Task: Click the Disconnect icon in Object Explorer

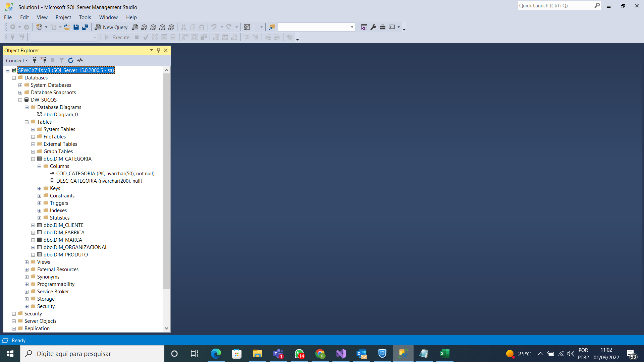Action: [44, 60]
